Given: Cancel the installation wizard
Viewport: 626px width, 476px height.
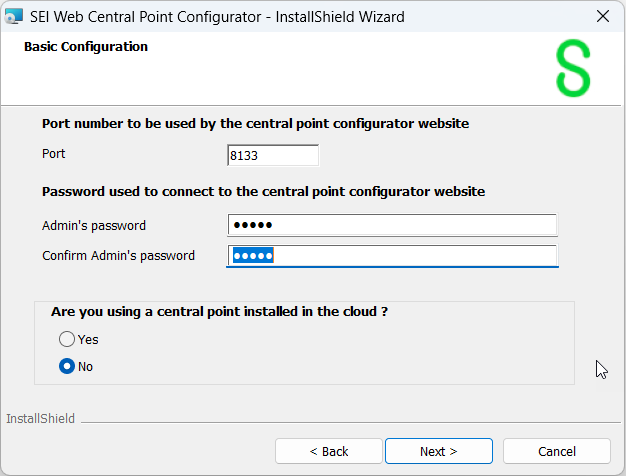Looking at the screenshot, I should coord(556,451).
